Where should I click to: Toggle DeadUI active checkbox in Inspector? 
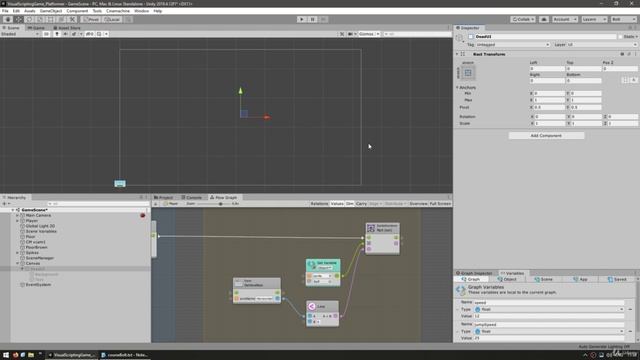(471, 37)
